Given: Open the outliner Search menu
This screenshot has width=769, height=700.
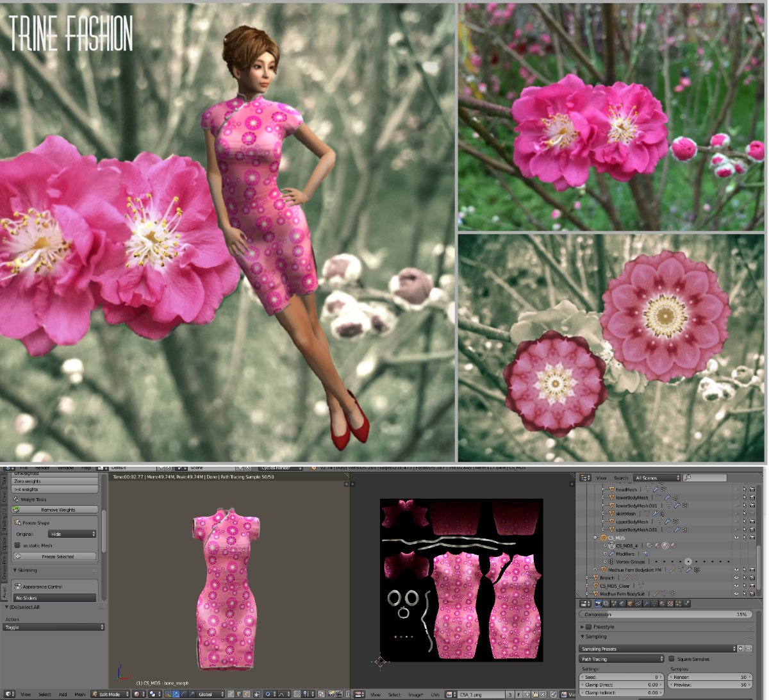Looking at the screenshot, I should [621, 478].
